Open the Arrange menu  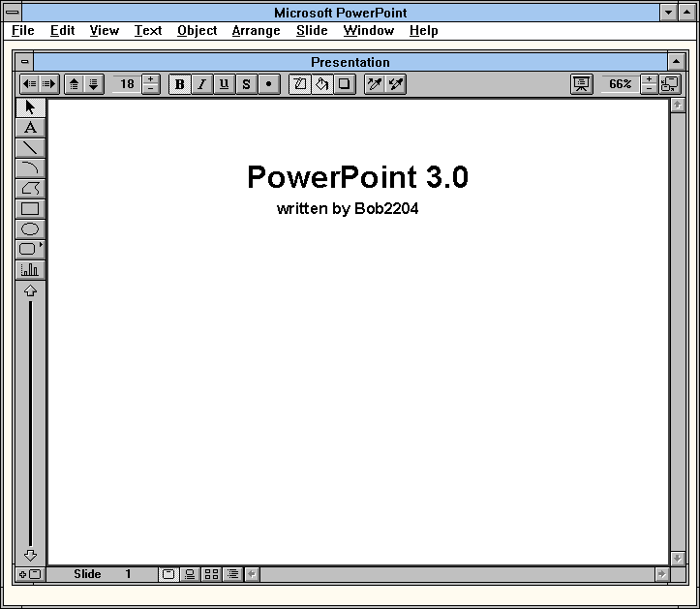(256, 30)
